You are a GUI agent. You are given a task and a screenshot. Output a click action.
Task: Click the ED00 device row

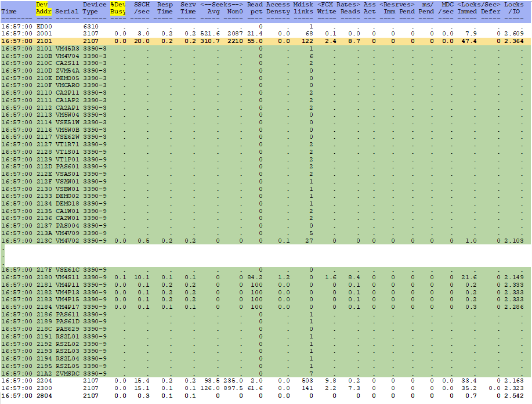coord(266,27)
